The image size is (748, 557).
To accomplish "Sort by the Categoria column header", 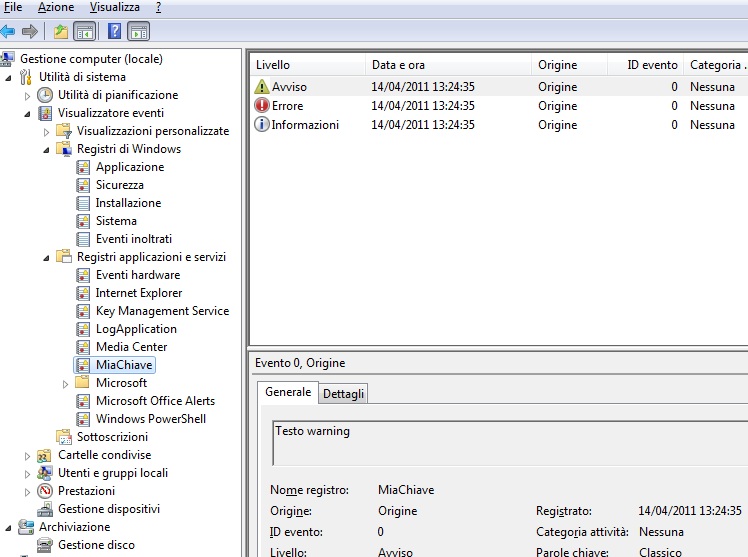I will click(716, 65).
